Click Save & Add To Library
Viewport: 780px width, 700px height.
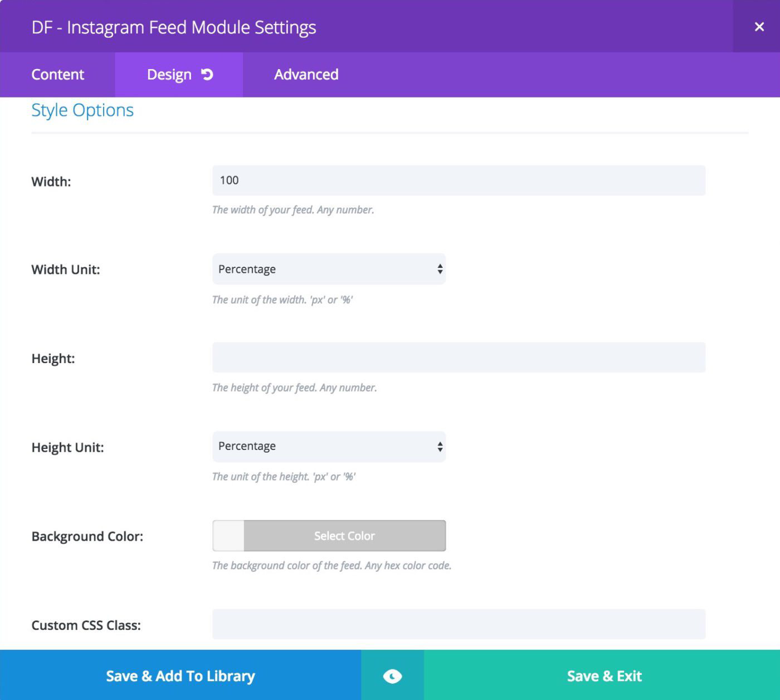pos(181,675)
